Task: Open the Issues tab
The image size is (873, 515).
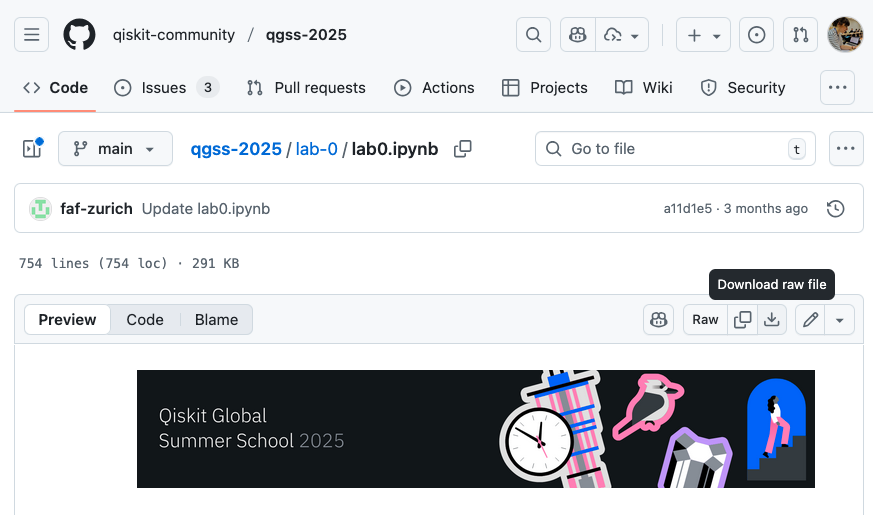Action: pyautogui.click(x=165, y=88)
